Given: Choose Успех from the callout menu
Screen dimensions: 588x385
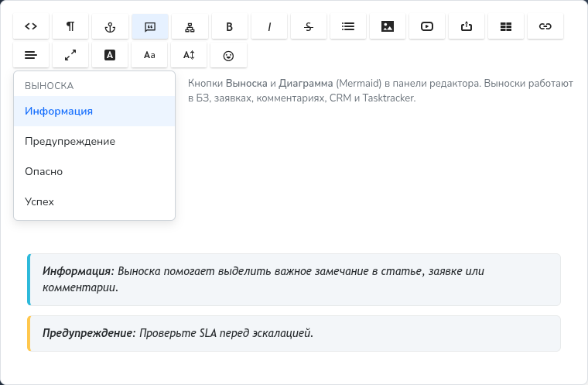Looking at the screenshot, I should (x=94, y=201).
